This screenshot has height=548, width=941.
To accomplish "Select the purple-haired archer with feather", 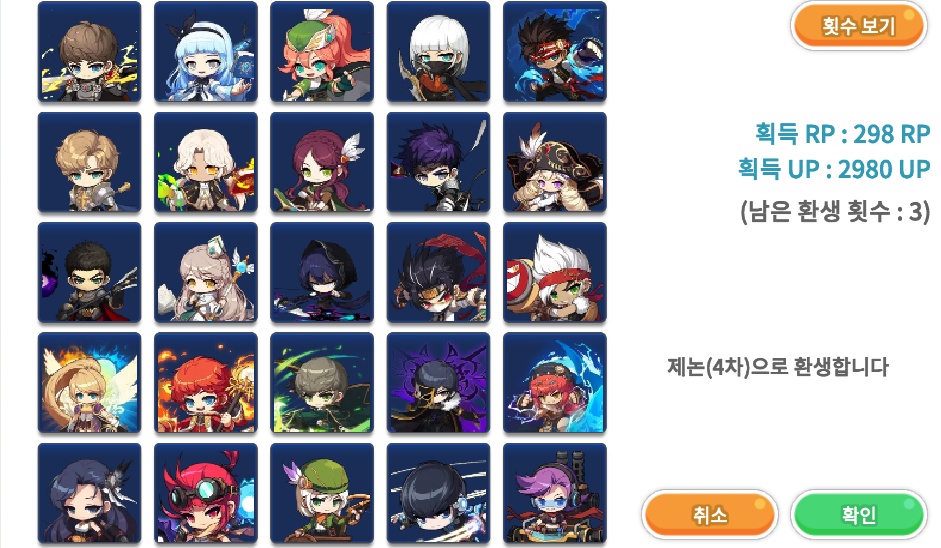I will coord(438,162).
